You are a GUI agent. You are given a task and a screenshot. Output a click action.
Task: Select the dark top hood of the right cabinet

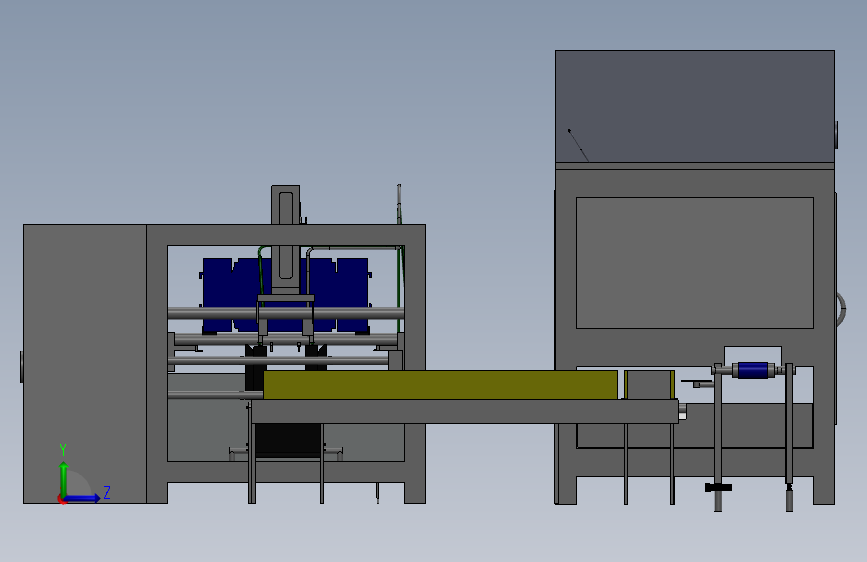(695, 107)
